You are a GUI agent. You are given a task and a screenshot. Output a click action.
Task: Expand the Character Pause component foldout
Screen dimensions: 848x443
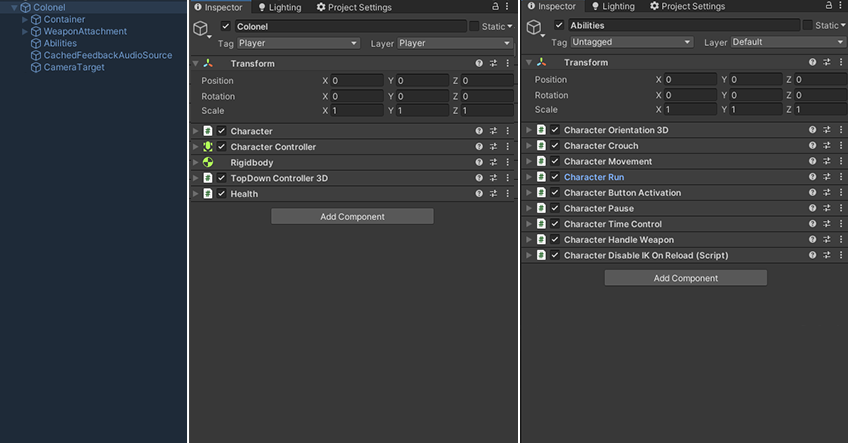(529, 208)
